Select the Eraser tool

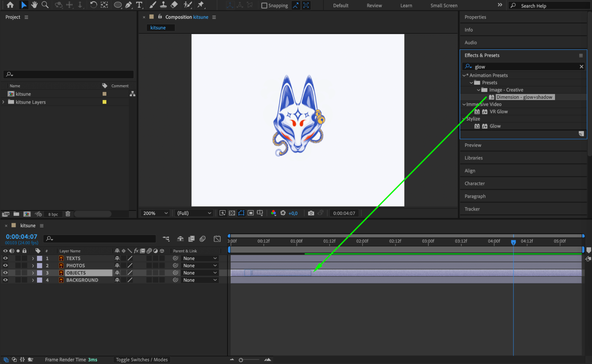174,5
